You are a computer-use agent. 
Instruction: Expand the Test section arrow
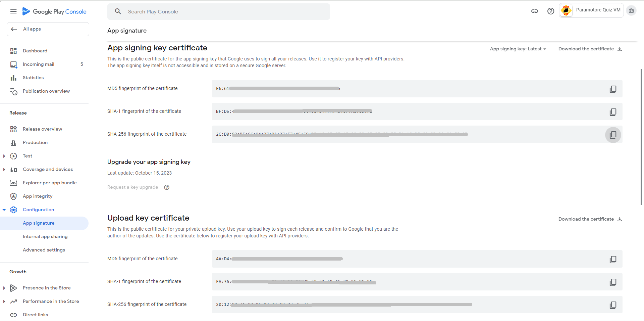click(4, 156)
